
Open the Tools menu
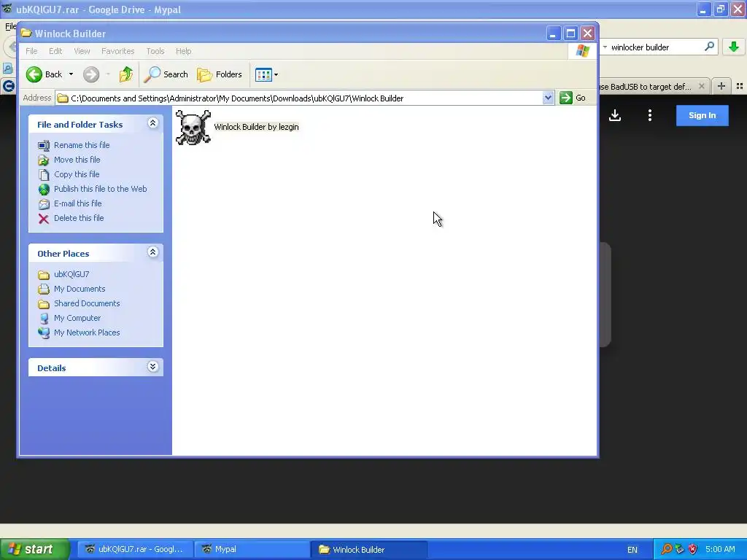click(155, 51)
